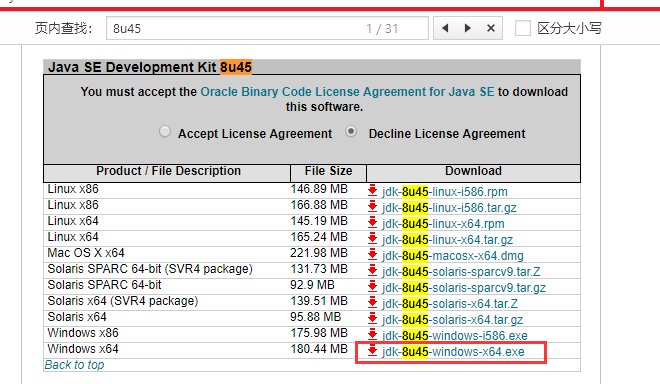Click the Back to top link
660x384 pixels.
pos(75,365)
